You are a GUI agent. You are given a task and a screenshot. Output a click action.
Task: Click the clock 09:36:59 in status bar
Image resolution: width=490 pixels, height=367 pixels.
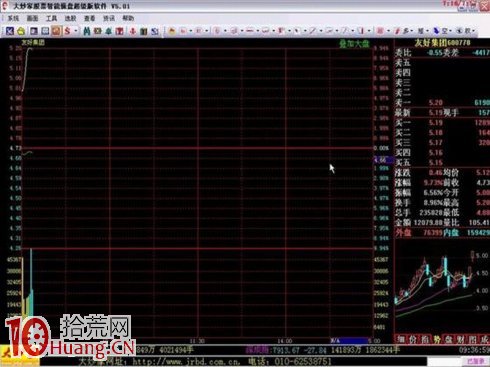pyautogui.click(x=474, y=350)
